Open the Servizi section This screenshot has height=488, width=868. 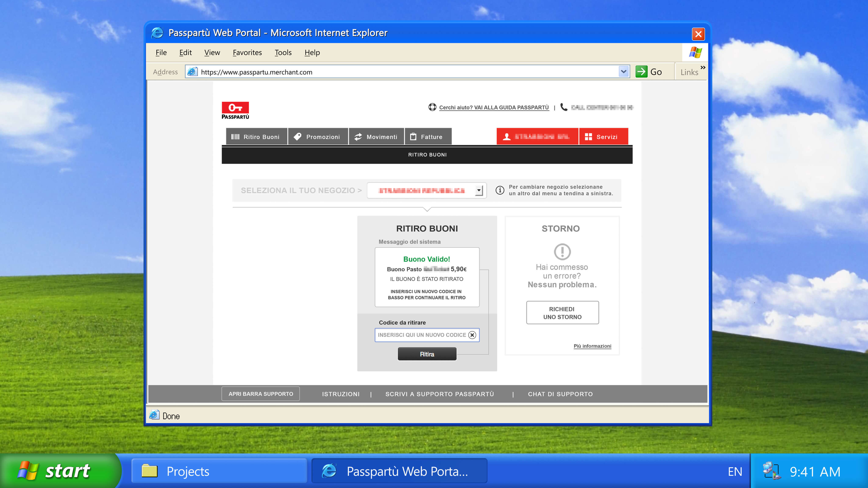click(604, 136)
